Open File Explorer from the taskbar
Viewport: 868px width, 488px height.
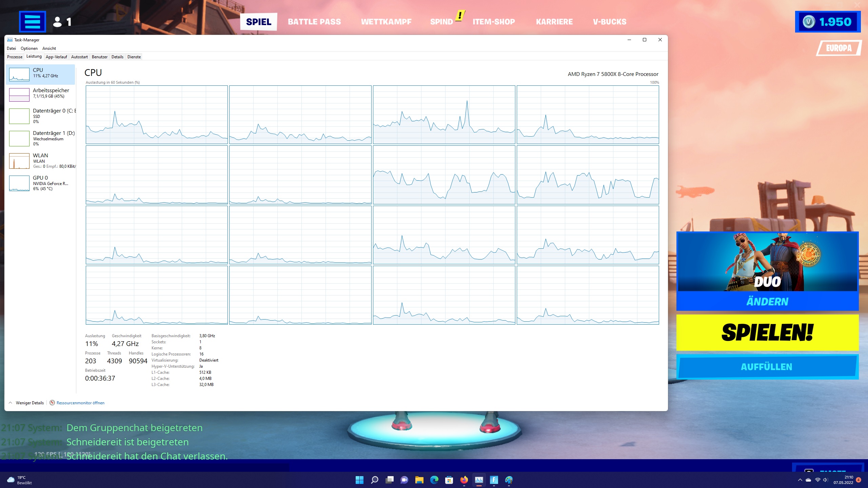[x=419, y=480]
